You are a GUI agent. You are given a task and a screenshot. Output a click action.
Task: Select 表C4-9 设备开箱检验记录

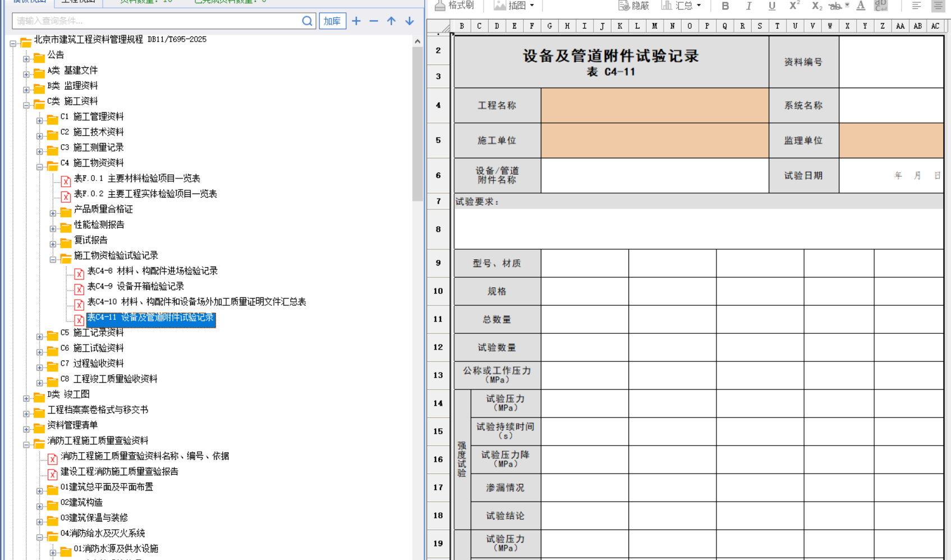(x=136, y=286)
